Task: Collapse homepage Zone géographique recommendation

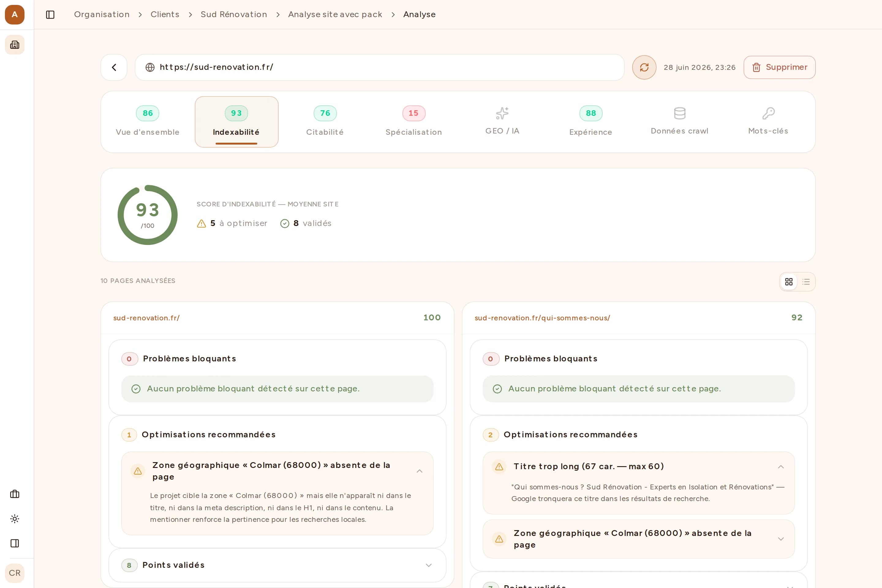Action: tap(420, 471)
